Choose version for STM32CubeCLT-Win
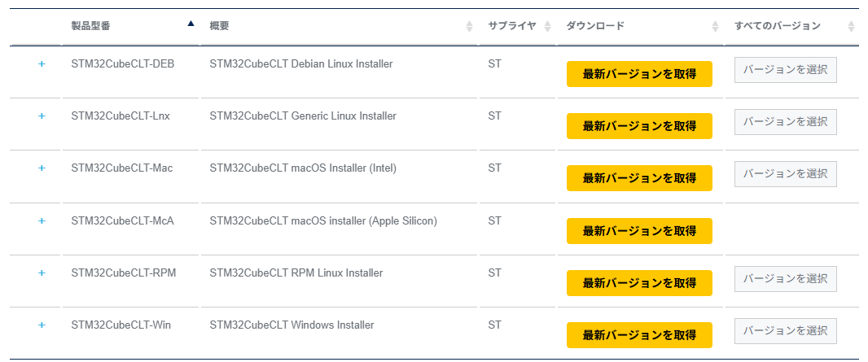Image resolution: width=868 pixels, height=362 pixels. point(785,331)
